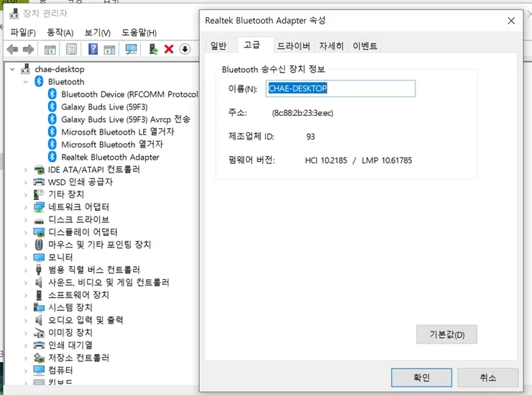Select Microsoft Bluetooth LE 열거자
The width and height of the screenshot is (532, 395).
pyautogui.click(x=117, y=132)
